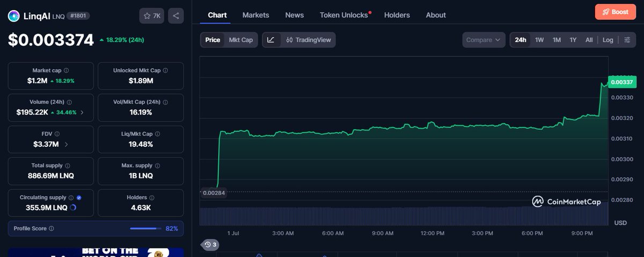Screen dimensions: 644x257
Task: Open the Token Unlocks tab
Action: point(344,15)
